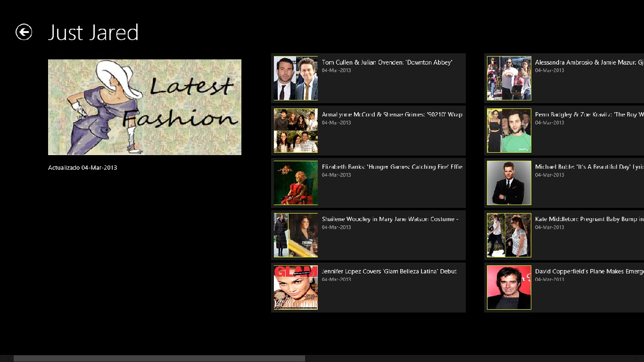The width and height of the screenshot is (644, 362).
Task: Open the Elizabeth Banks 'Hunger Games' headline
Action: 392,167
